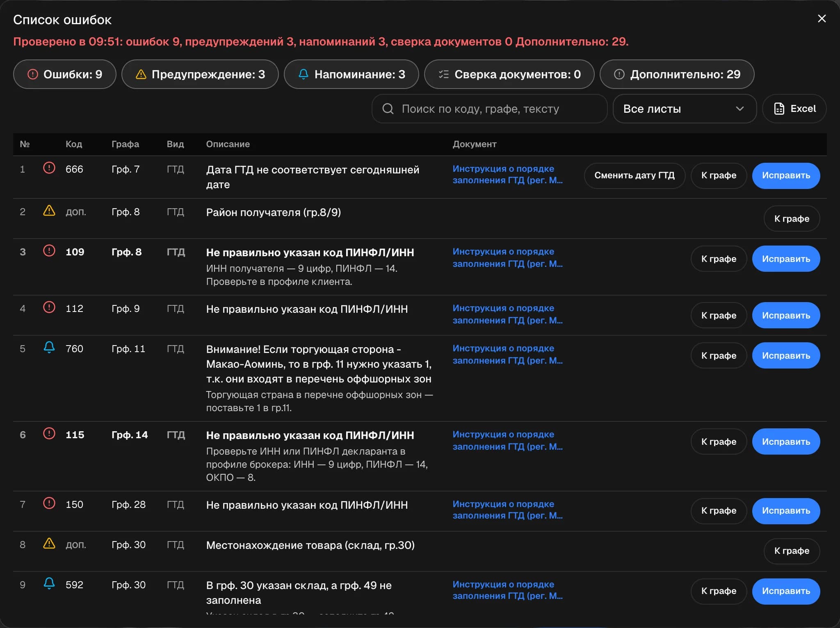Close the Список ошибок dialog

(x=822, y=18)
